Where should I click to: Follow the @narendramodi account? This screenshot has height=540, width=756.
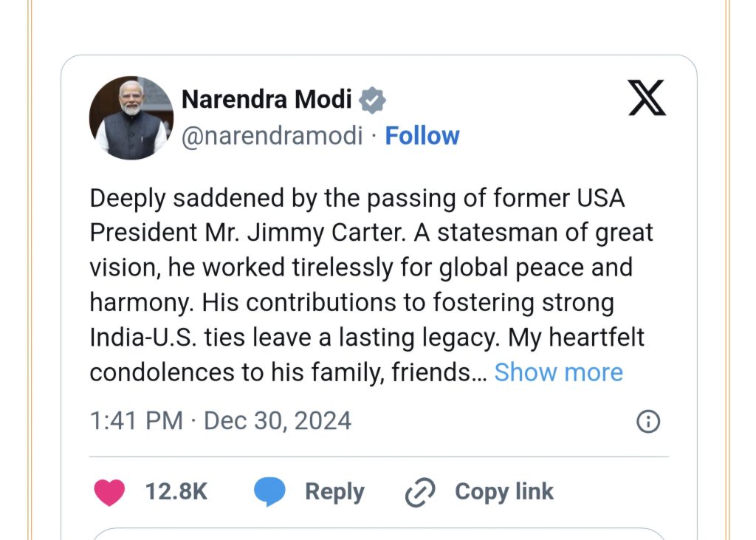point(422,136)
